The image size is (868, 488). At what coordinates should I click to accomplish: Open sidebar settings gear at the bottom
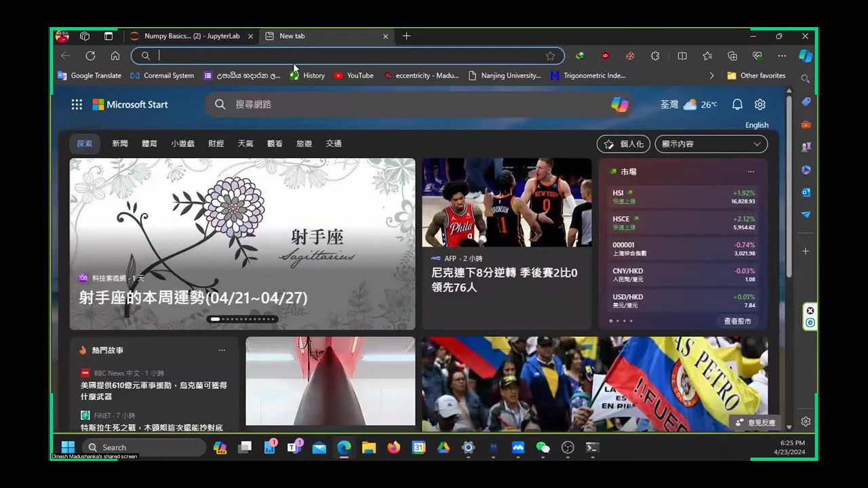806,422
